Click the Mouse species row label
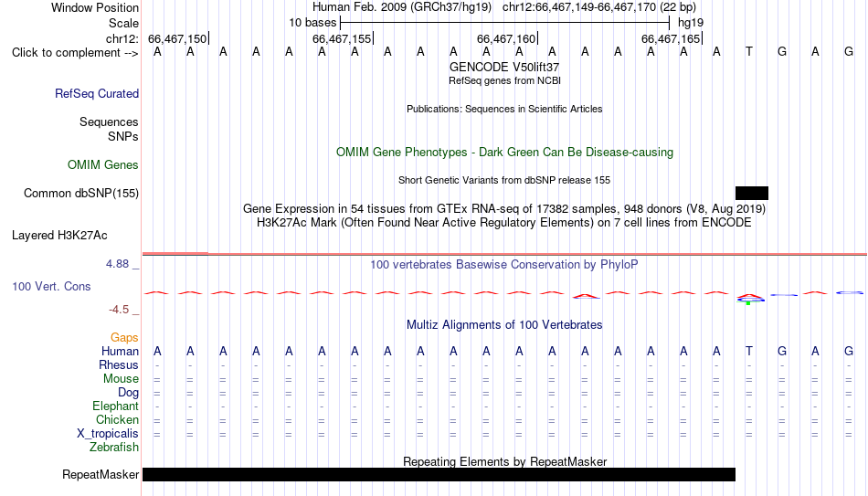 122,379
